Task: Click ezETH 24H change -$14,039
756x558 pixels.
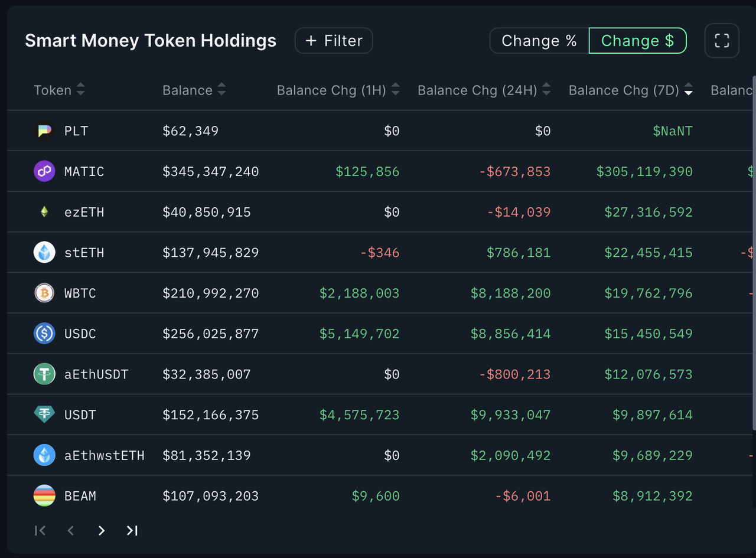Action: [x=519, y=213]
